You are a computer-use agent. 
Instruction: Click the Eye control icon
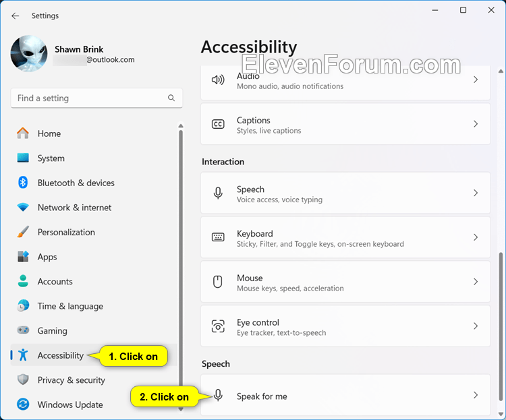218,326
